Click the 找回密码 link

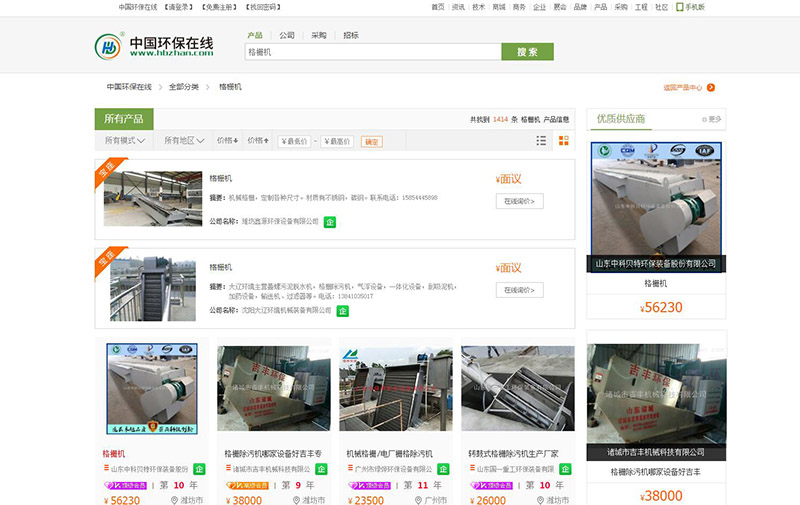(x=263, y=7)
